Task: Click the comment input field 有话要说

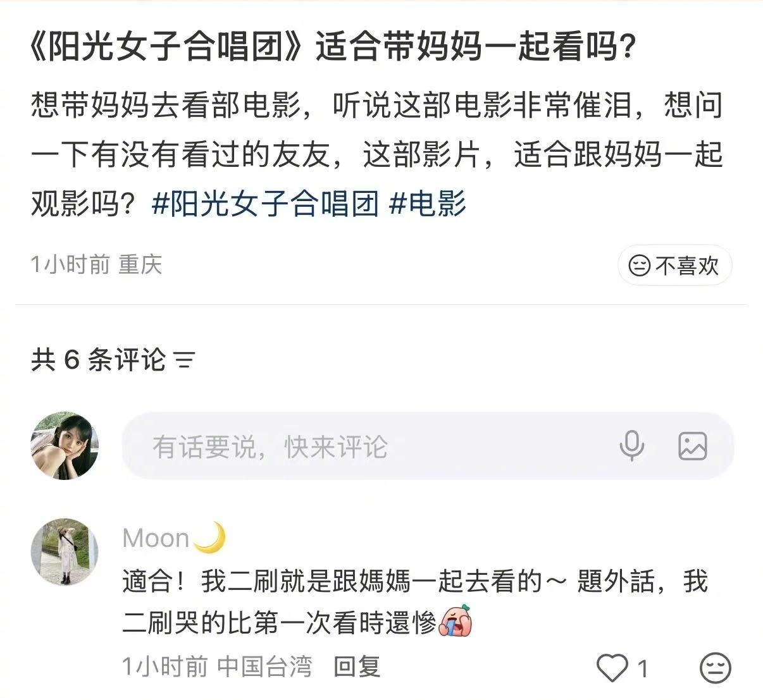Action: [428, 446]
